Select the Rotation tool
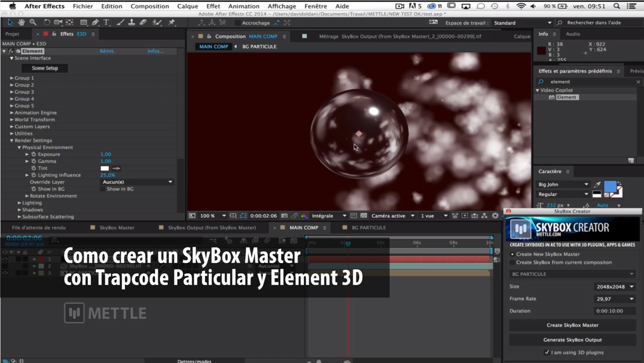This screenshot has height=363, width=644. click(47, 23)
